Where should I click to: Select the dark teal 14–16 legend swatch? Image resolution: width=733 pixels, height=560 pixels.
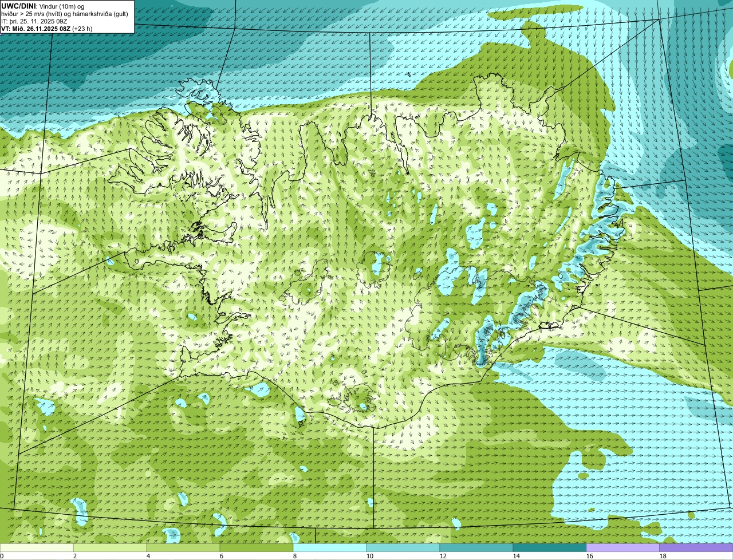pos(550,548)
